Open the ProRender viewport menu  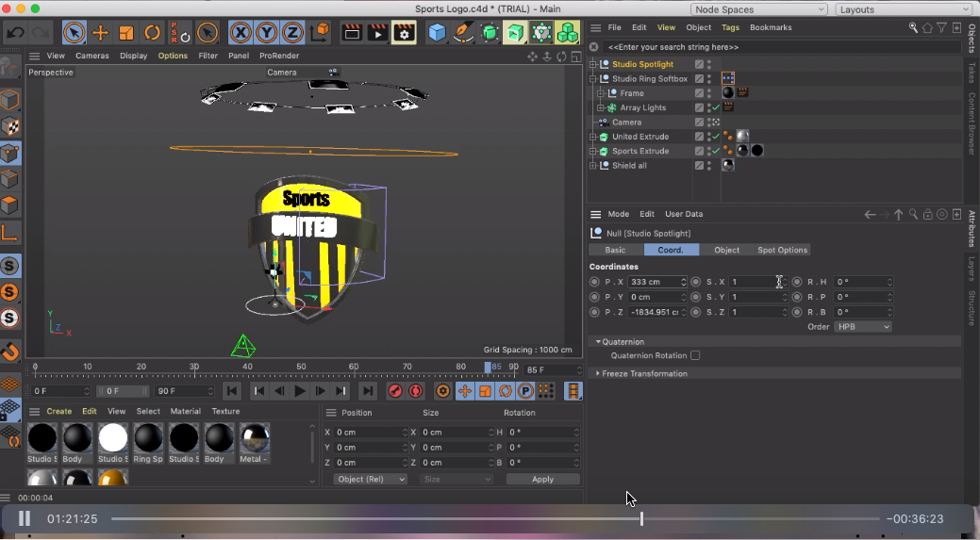pyautogui.click(x=279, y=56)
